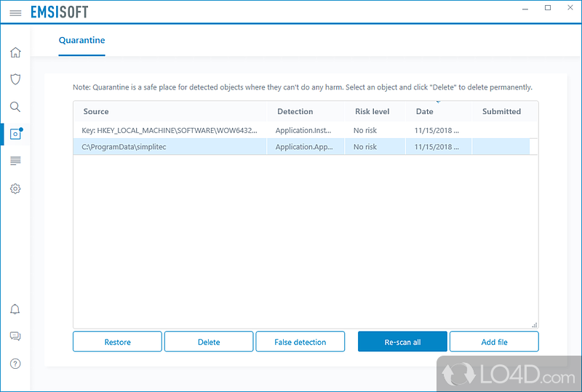
Task: Select the Quarantine sidebar icon
Action: (x=15, y=134)
